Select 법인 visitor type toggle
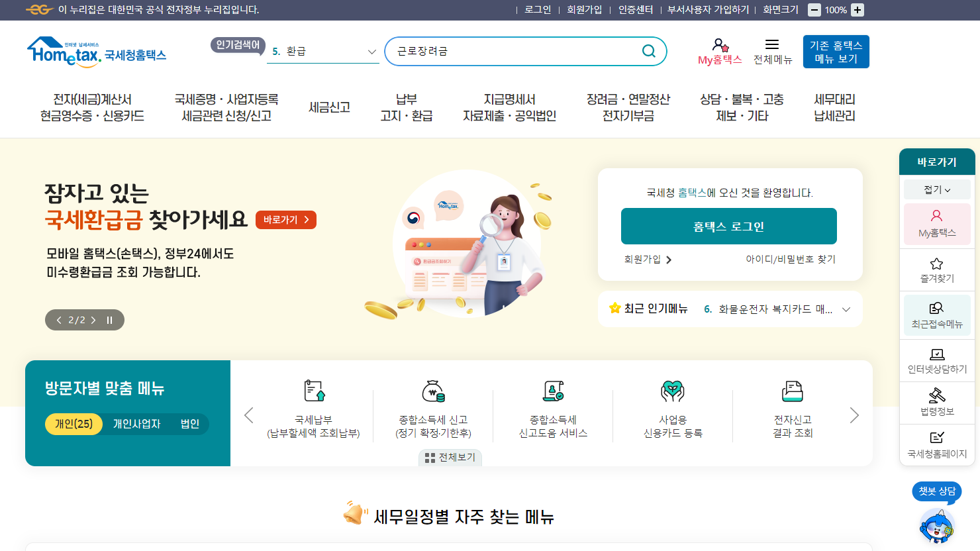The image size is (980, 551). pos(190,424)
